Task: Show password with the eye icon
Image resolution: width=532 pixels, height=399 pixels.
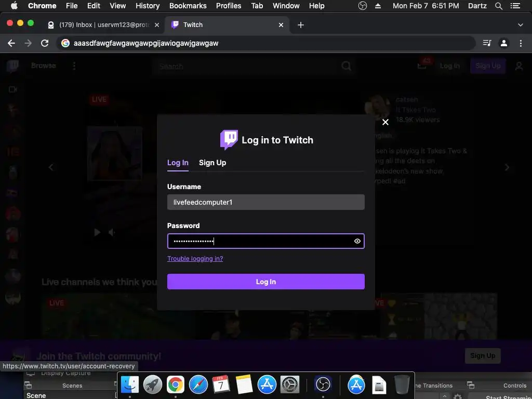Action: tap(357, 241)
